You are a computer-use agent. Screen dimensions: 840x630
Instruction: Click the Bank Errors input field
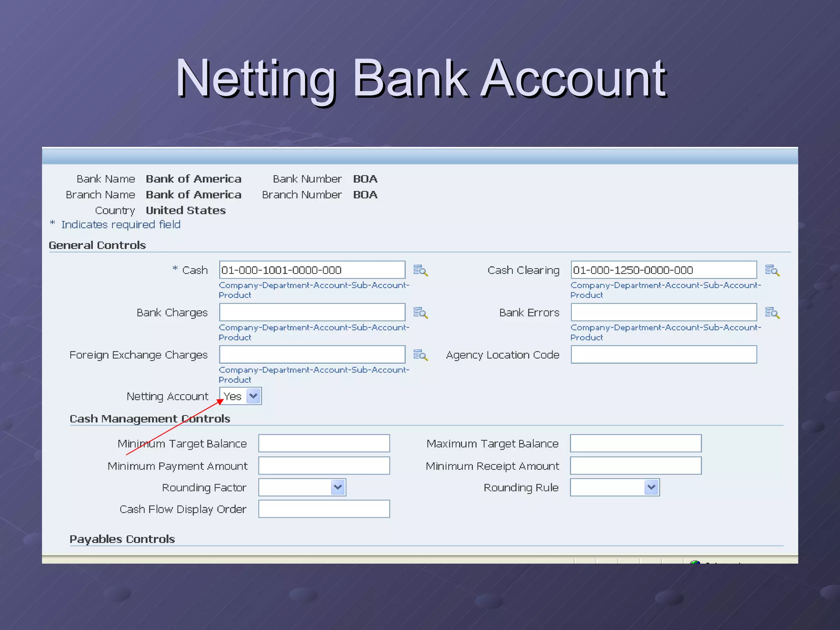[664, 312]
